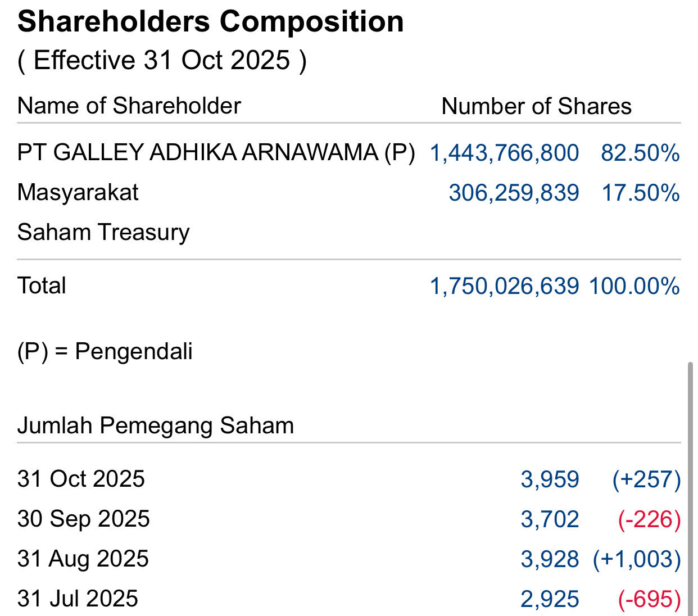Select the Masyarakat shareholder row label
698x616 pixels.
78,192
